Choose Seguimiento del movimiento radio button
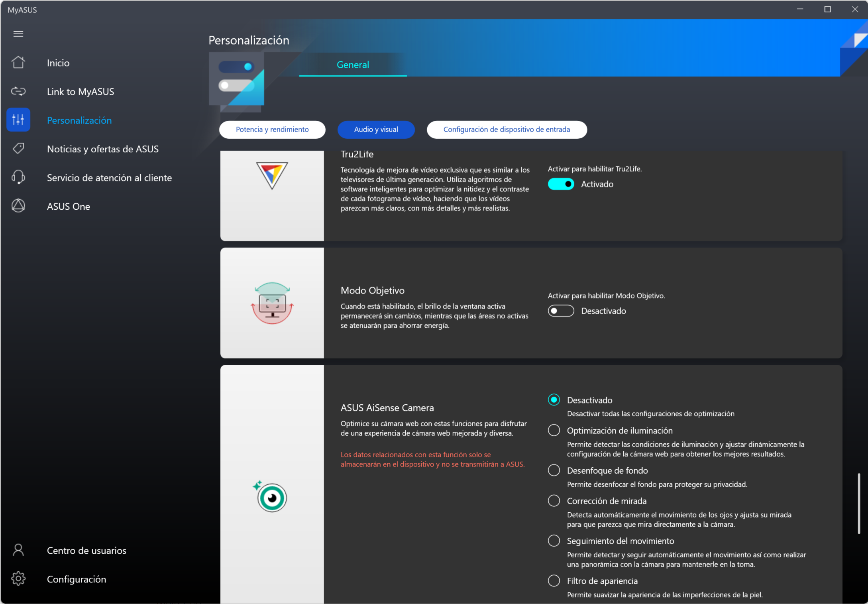The image size is (868, 604). pos(554,541)
